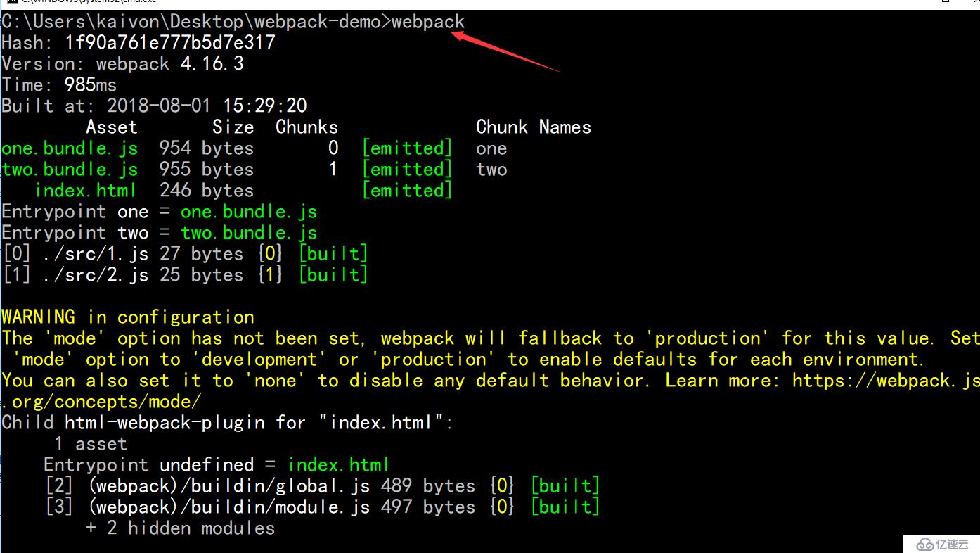
Task: Click the timestamp '2018-08-01 15:29:20'
Action: point(207,106)
